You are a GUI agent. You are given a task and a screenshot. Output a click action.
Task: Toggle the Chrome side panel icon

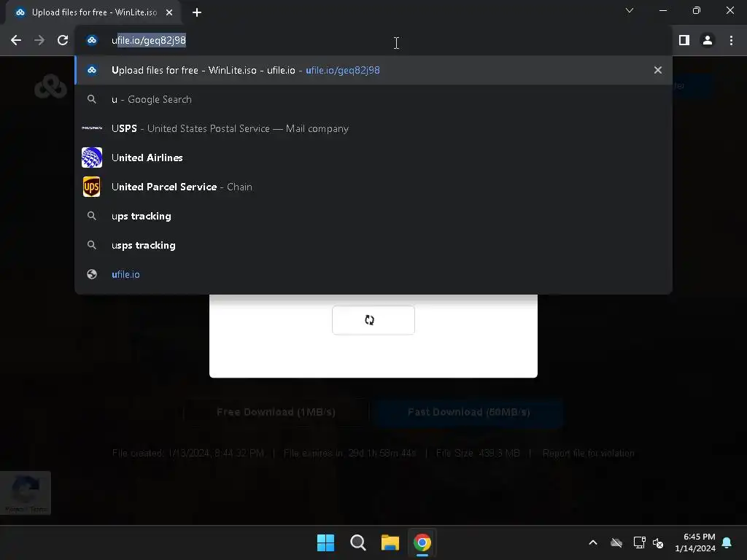pos(684,41)
